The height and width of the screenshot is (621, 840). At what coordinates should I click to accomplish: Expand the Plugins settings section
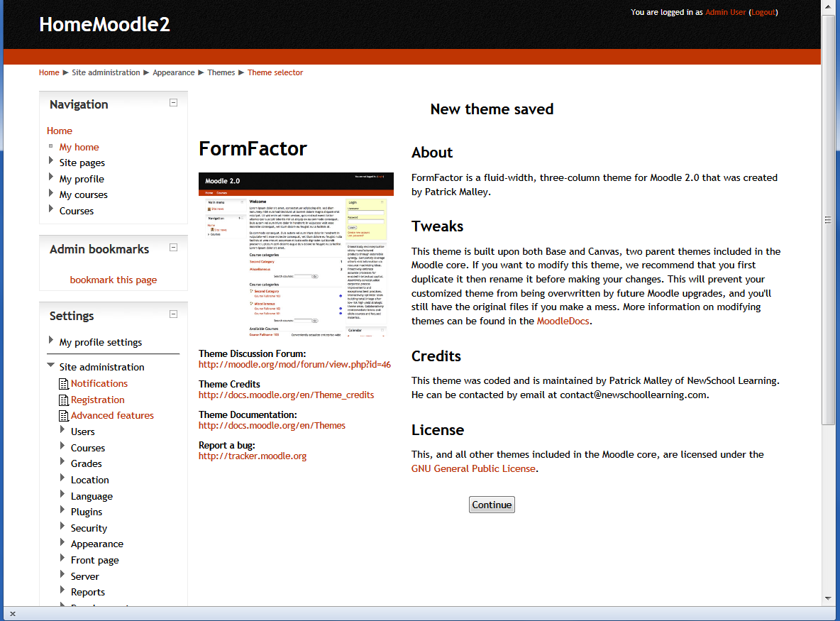coord(62,512)
